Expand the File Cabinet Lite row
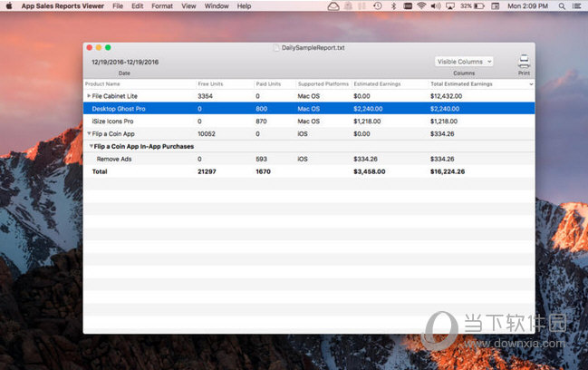588x370 pixels. click(89, 96)
